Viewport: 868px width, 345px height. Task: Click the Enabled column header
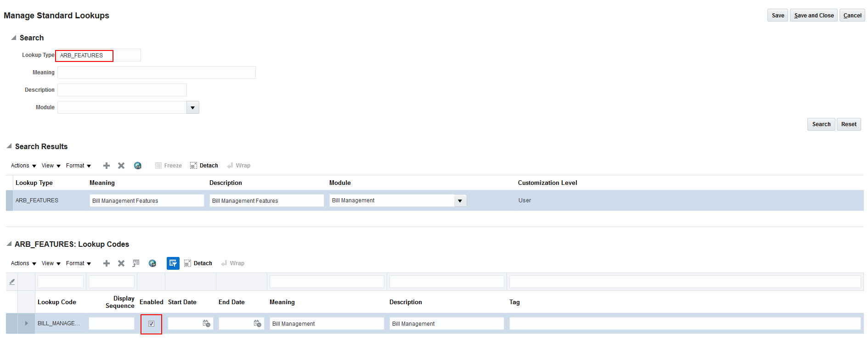point(152,302)
